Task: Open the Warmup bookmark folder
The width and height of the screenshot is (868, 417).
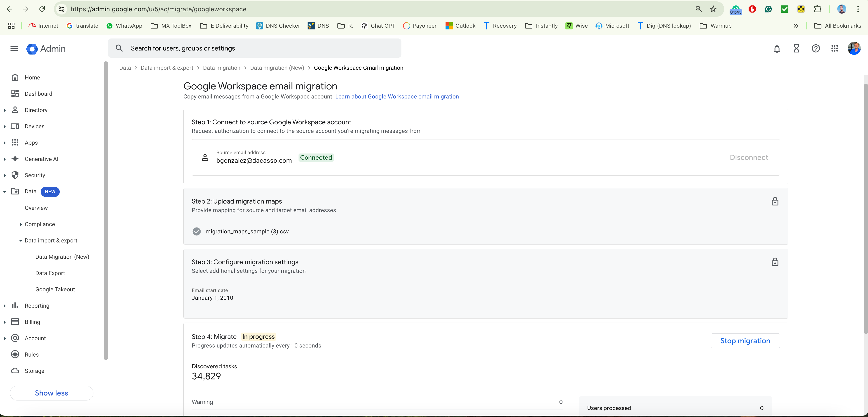Action: coord(716,26)
